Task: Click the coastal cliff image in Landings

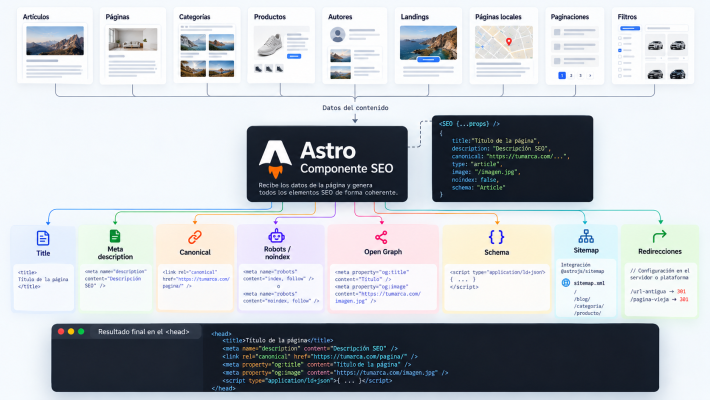Action: tap(428, 43)
